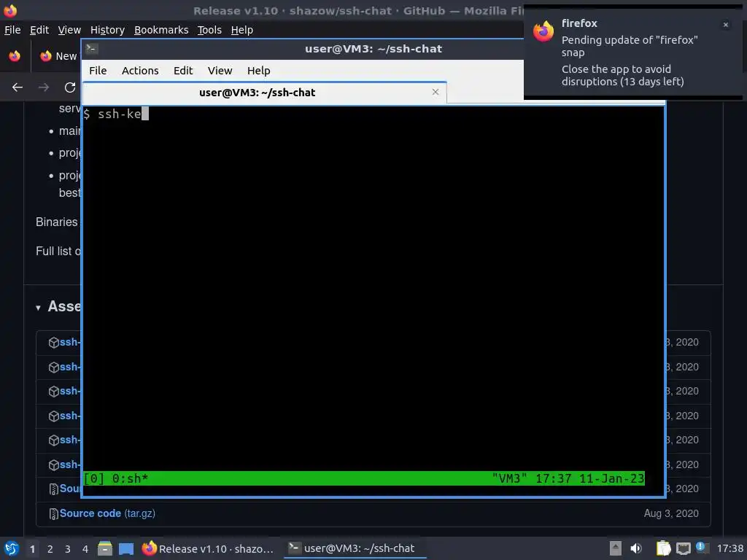This screenshot has height=560, width=747.
Task: Open removable media tray icon
Action: coord(616,548)
